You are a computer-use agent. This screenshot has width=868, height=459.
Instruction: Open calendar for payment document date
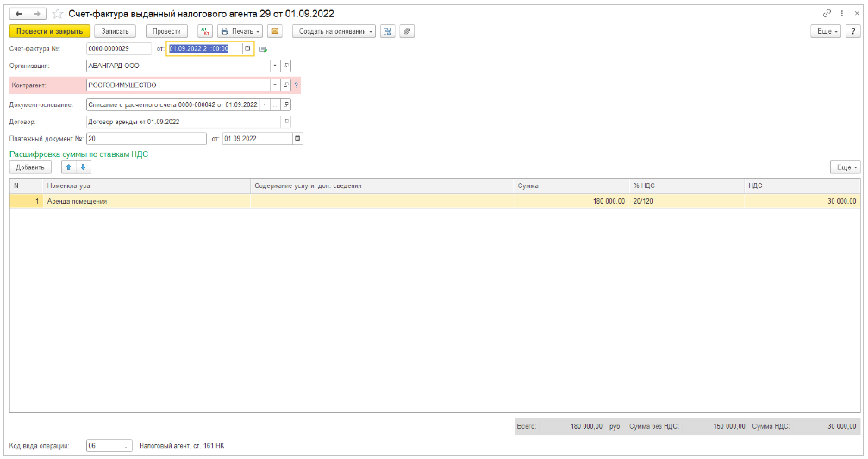[x=297, y=139]
